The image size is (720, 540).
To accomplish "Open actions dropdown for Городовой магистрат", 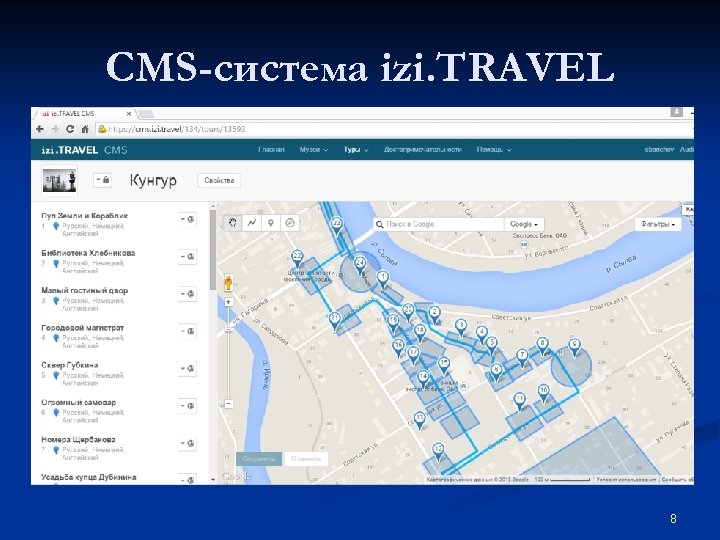I will [x=187, y=331].
